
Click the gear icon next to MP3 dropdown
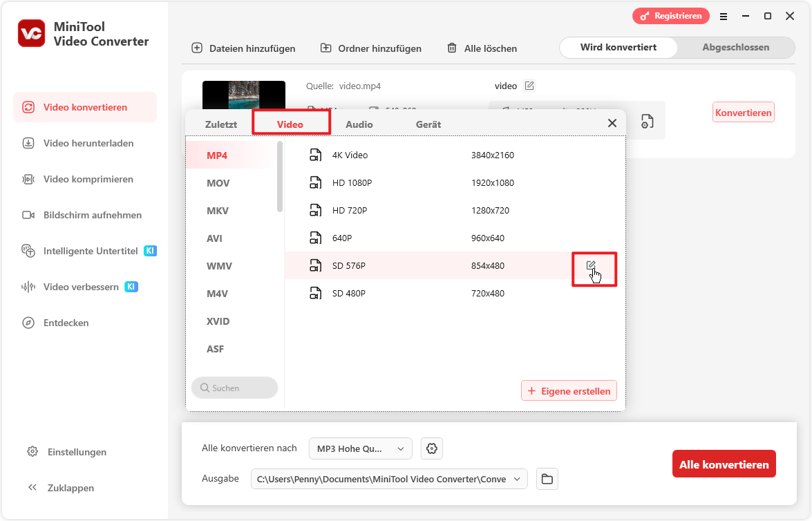click(x=432, y=448)
